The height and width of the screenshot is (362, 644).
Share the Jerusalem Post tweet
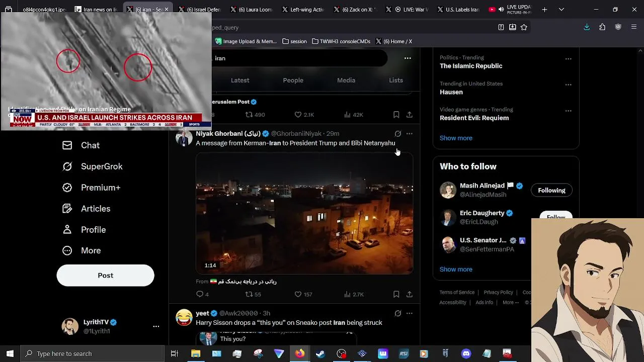(x=410, y=115)
